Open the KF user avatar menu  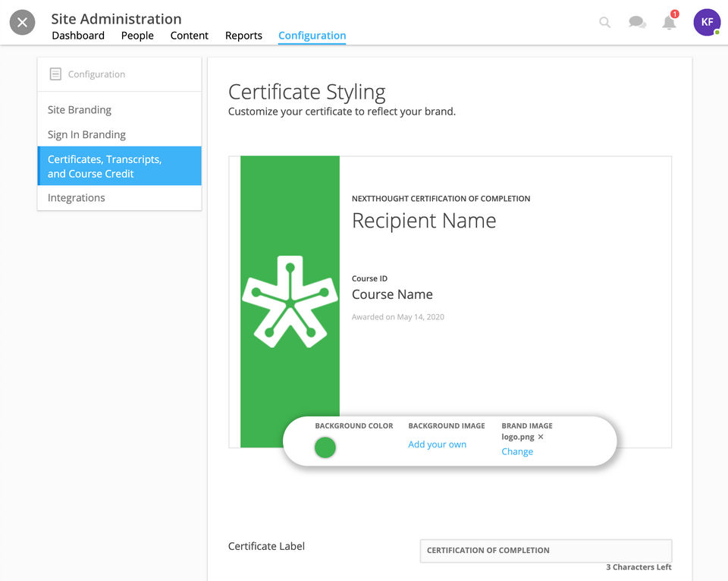click(707, 22)
